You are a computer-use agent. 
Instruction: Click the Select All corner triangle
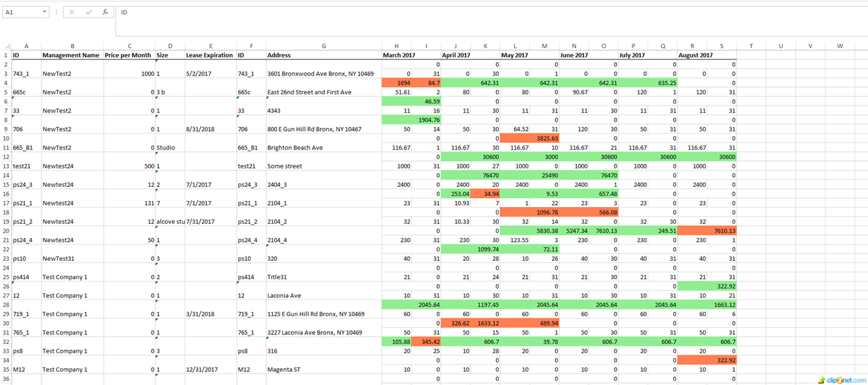pos(5,46)
